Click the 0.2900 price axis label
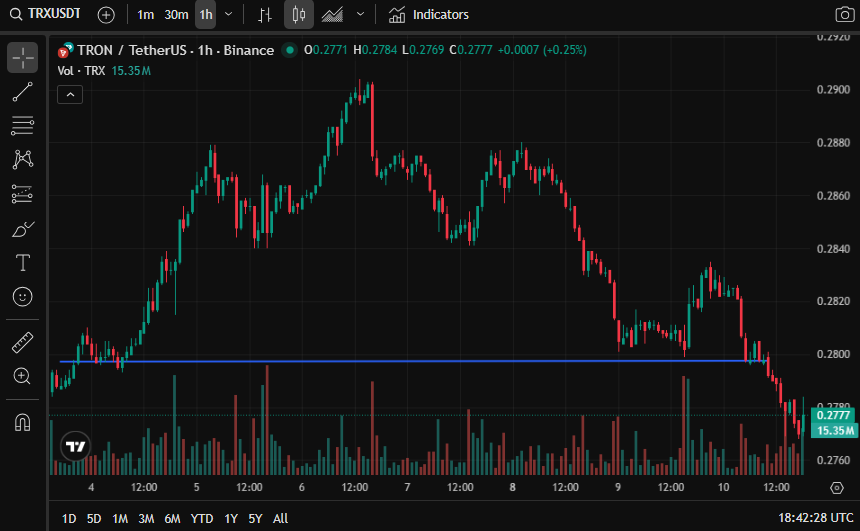This screenshot has height=531, width=860. pyautogui.click(x=833, y=89)
